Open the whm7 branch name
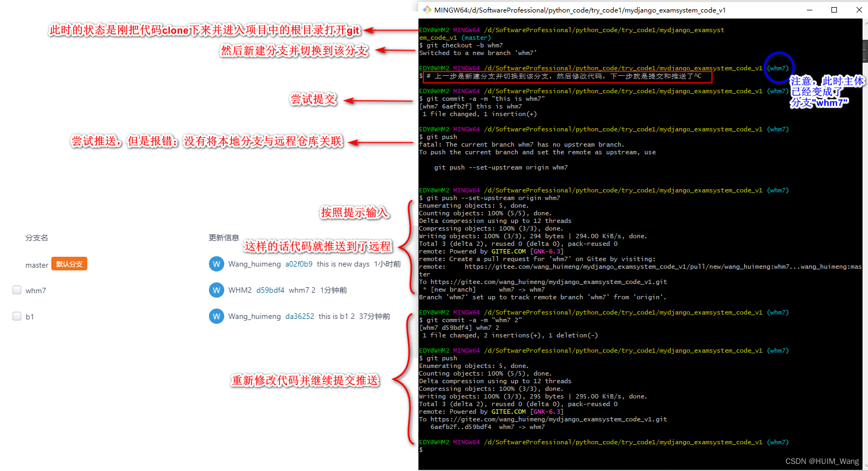The image size is (868, 471). pos(35,291)
